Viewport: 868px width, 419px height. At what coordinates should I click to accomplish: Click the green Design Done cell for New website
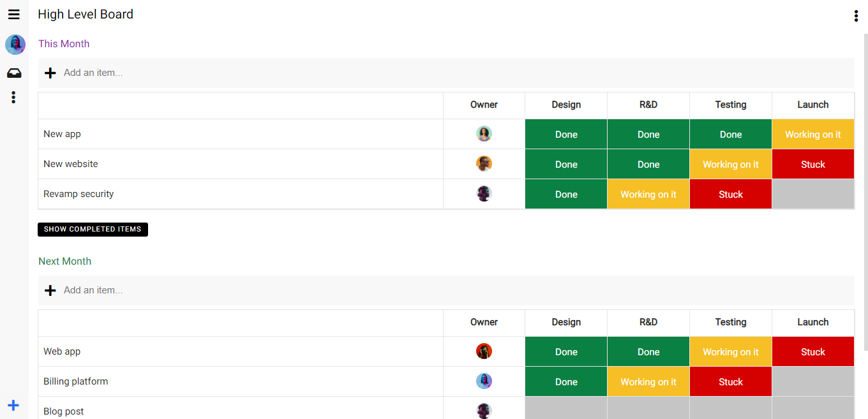click(566, 165)
